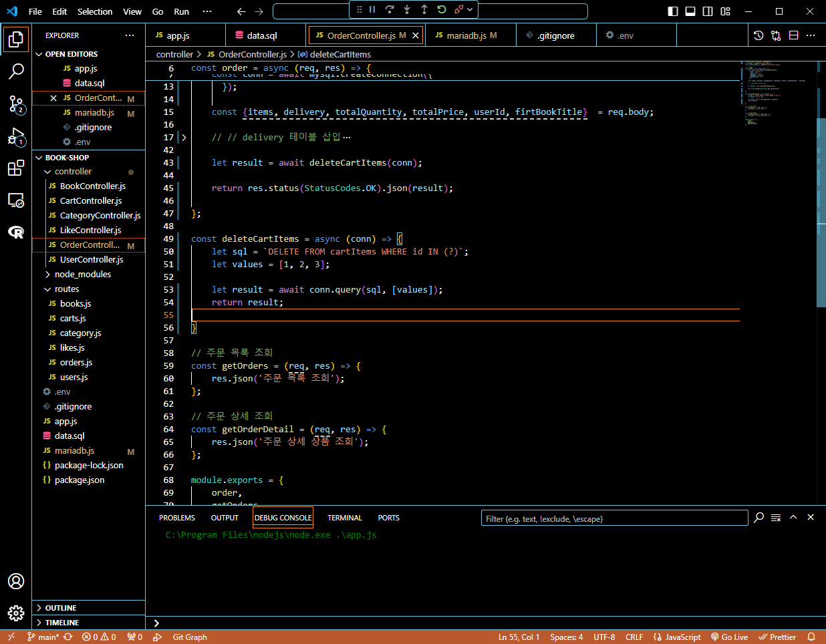Open the File menu

(35, 11)
